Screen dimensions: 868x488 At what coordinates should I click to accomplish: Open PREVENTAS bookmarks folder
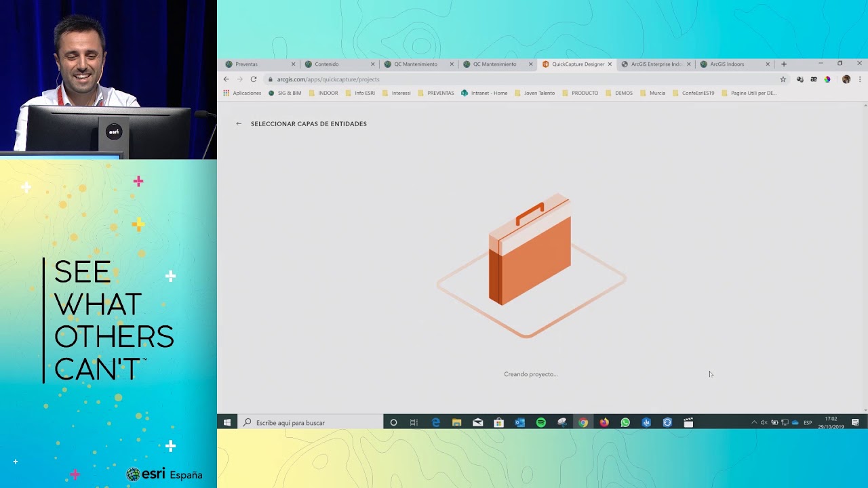click(436, 93)
